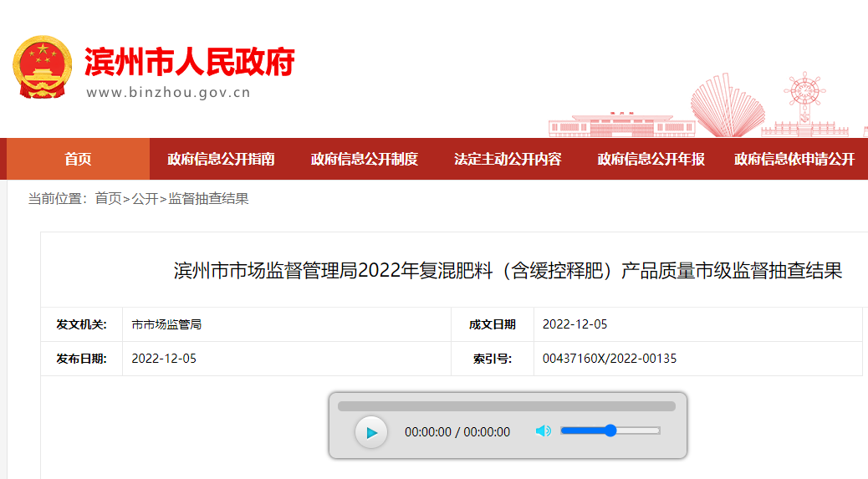Select the 发布日期 value 2022-12-05

(164, 359)
